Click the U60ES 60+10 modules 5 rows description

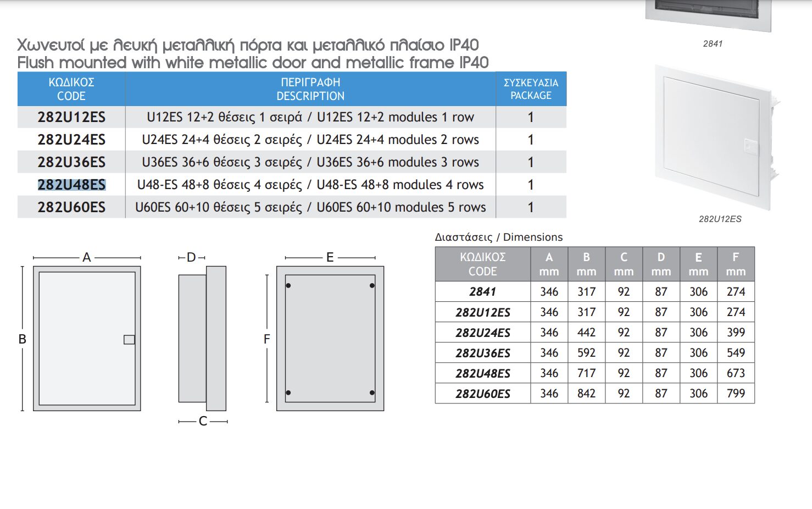point(310,207)
